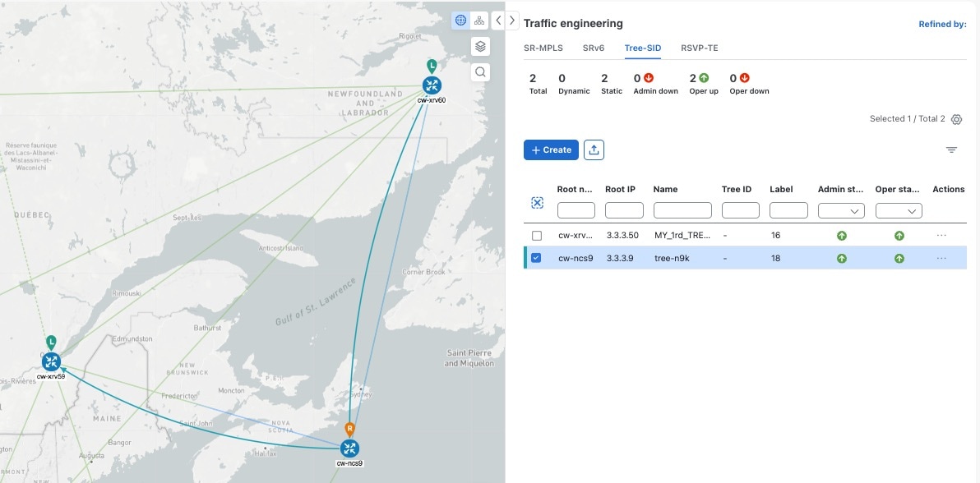Open the Admin state filter dropdown

[841, 211]
